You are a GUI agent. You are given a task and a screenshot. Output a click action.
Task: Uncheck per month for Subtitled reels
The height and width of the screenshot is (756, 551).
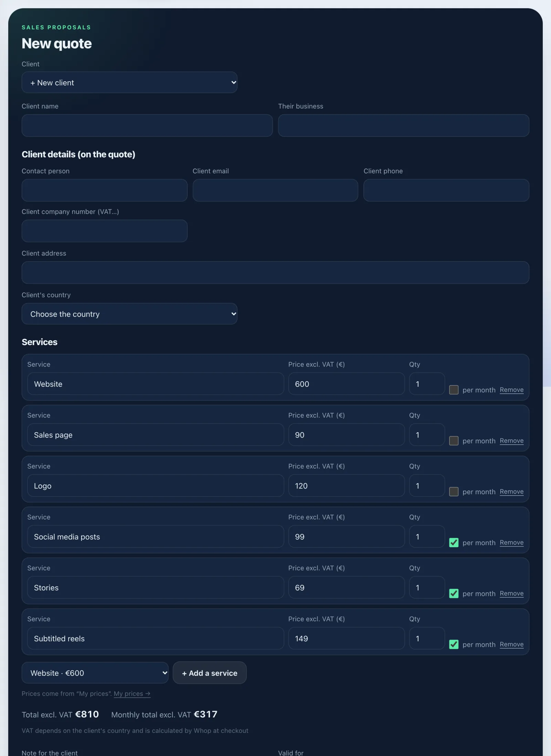pos(454,644)
